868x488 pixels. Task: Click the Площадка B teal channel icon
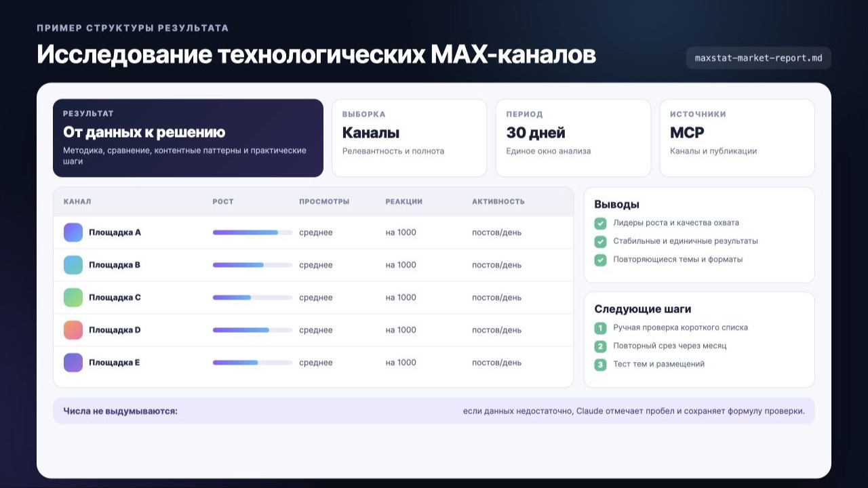point(73,265)
